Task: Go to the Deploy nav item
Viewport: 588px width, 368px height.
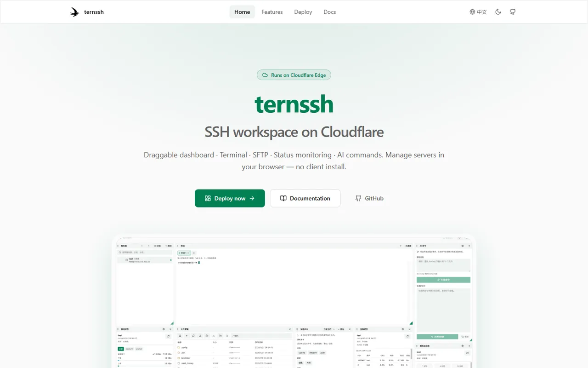Action: point(303,12)
